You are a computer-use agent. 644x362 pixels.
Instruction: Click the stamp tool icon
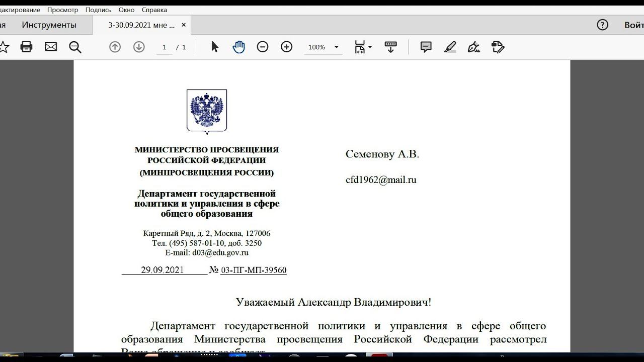click(x=498, y=47)
